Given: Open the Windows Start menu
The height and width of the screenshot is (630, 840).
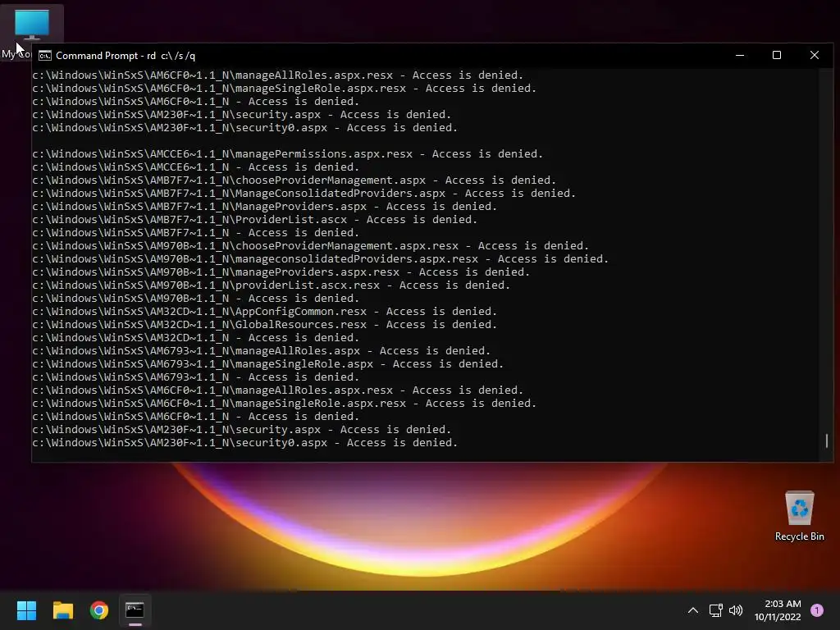Looking at the screenshot, I should 26,610.
